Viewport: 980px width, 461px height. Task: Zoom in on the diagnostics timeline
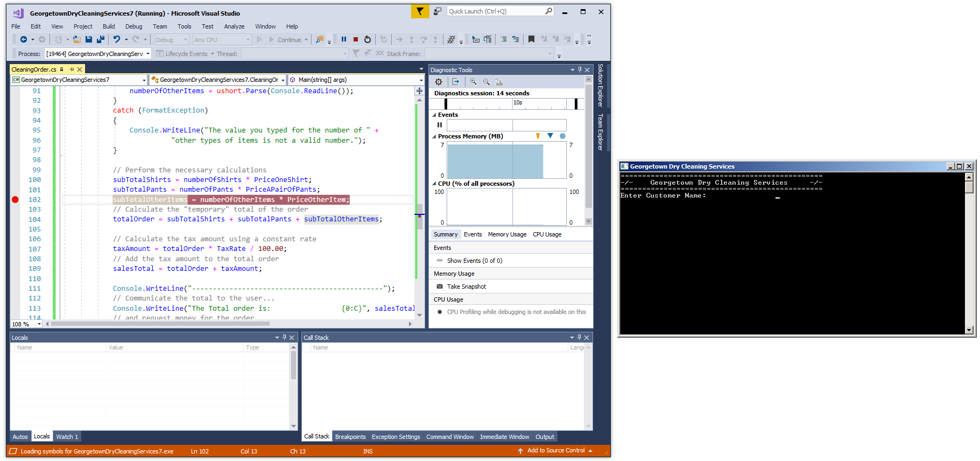[473, 82]
